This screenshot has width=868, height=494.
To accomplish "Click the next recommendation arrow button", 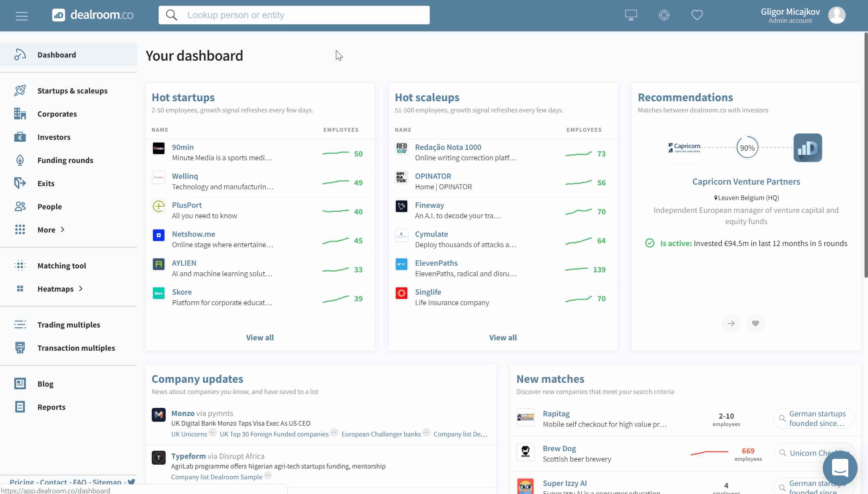I will 731,323.
